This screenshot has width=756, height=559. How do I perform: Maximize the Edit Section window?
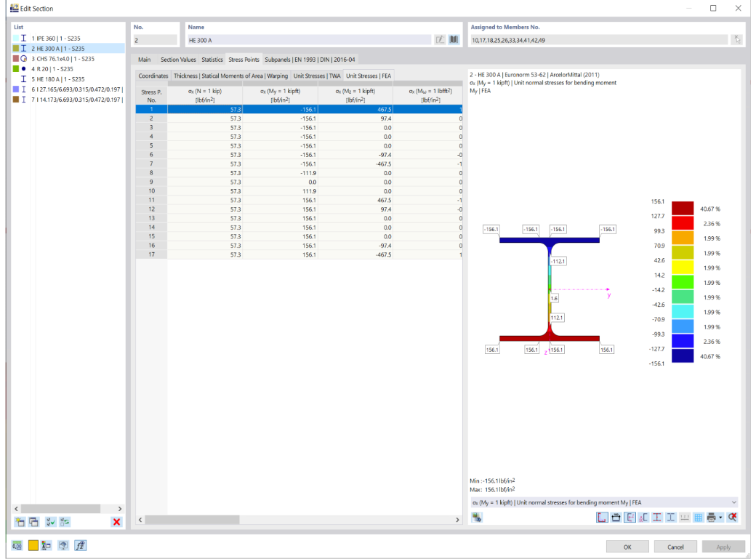[x=713, y=8]
